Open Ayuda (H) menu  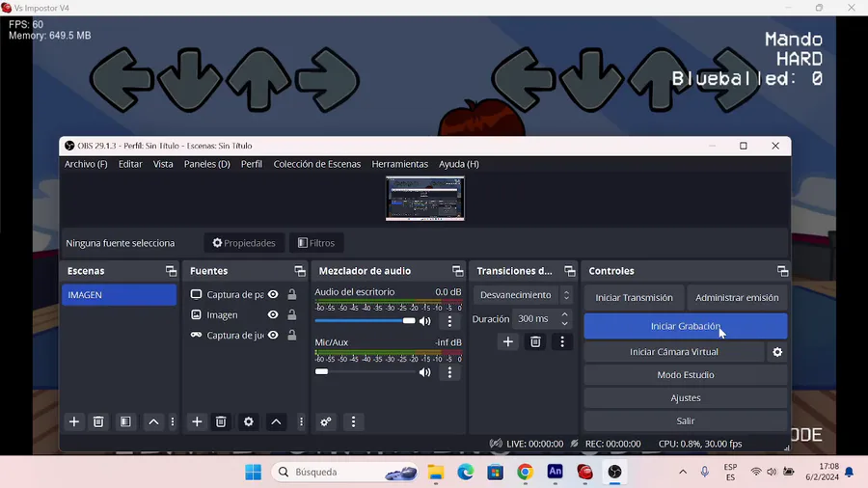459,164
